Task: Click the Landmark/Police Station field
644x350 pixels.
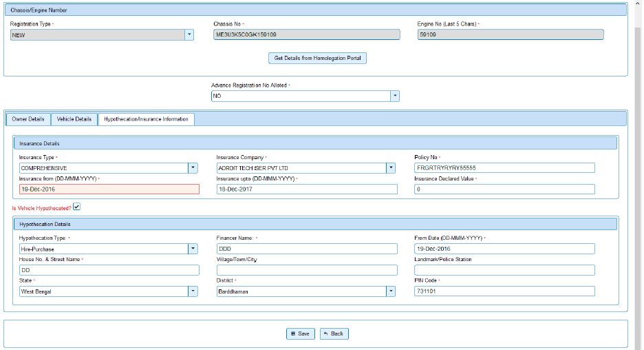Action: [504, 270]
